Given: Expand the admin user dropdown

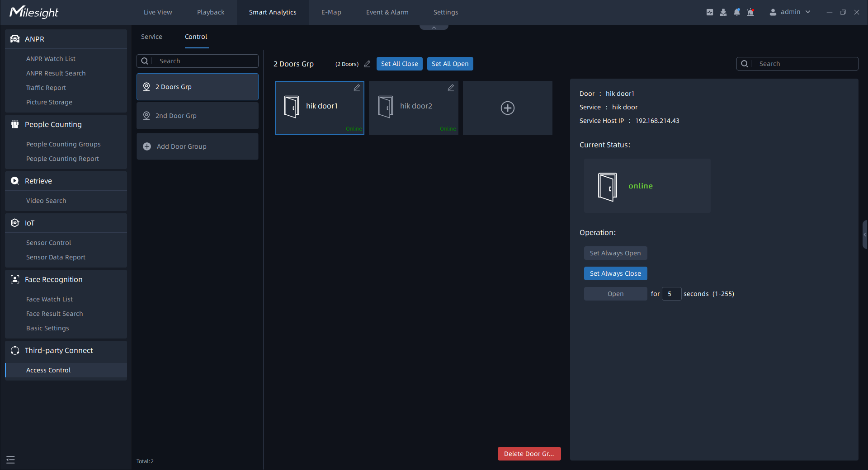Looking at the screenshot, I should coord(790,12).
